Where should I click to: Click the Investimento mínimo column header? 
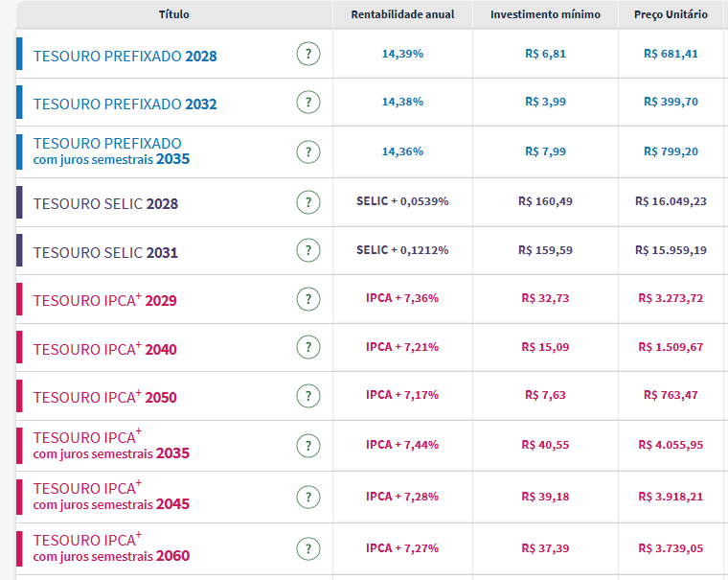545,14
